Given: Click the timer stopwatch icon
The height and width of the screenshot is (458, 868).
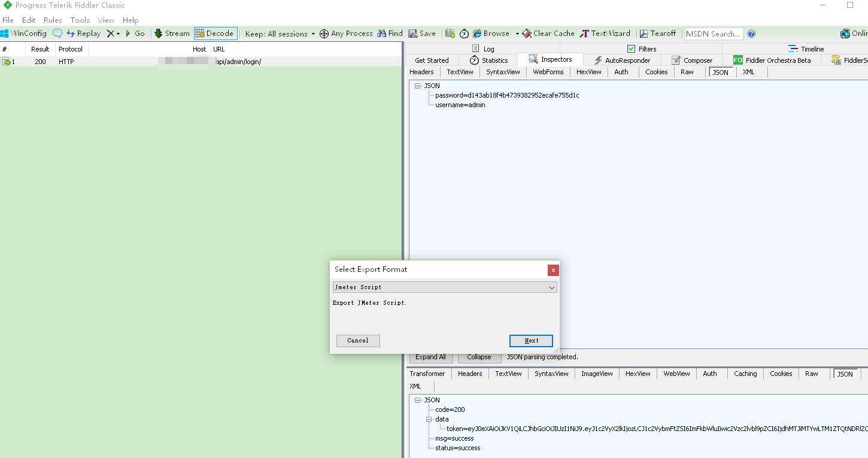Looking at the screenshot, I should click(x=464, y=34).
